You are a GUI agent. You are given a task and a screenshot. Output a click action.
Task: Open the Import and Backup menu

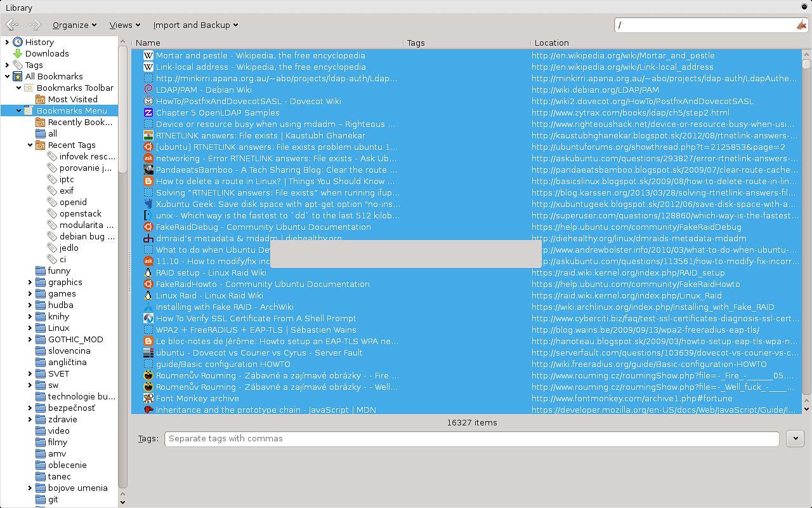click(195, 25)
